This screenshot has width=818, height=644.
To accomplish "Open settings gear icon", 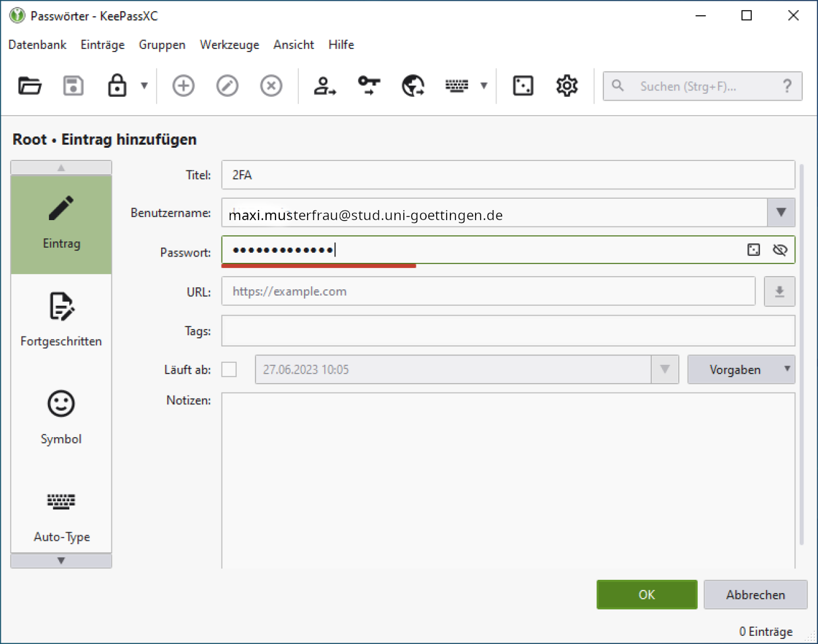I will click(x=567, y=86).
